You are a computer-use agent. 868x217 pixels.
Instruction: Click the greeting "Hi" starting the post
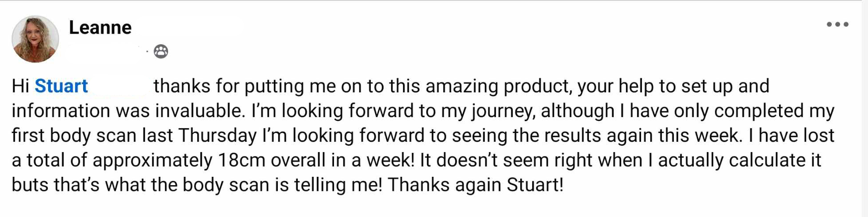[20, 86]
